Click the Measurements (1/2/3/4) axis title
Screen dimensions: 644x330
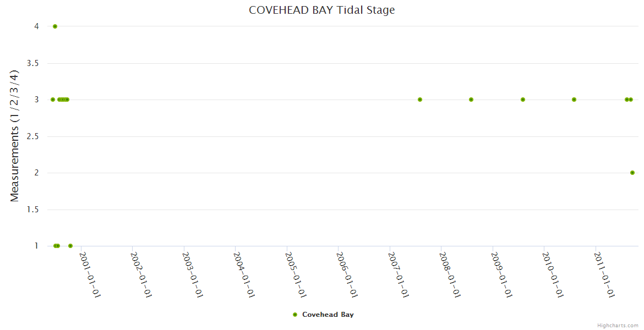pyautogui.click(x=15, y=136)
